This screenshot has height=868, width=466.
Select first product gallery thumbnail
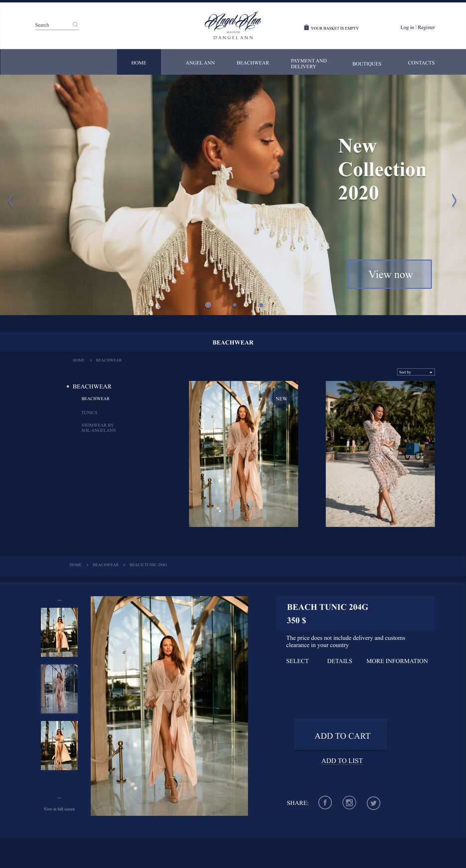click(x=59, y=632)
